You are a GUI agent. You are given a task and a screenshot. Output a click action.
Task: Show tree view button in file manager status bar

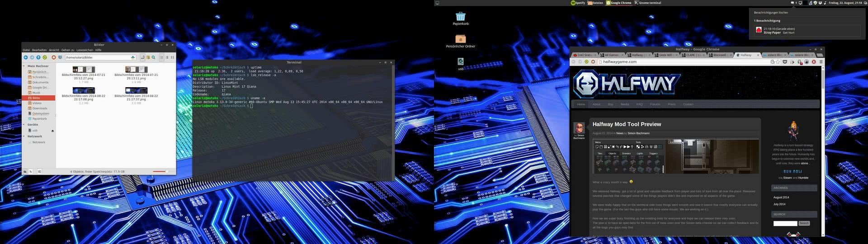click(31, 172)
